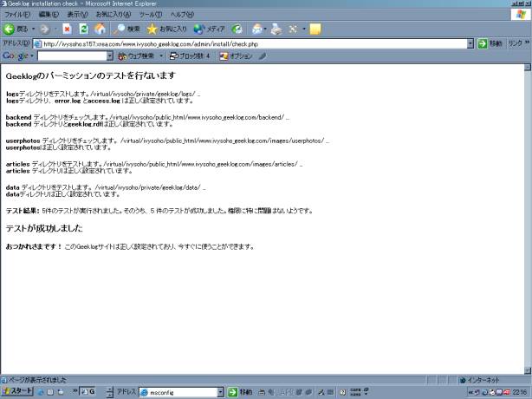Click the Print icon
The height and width of the screenshot is (399, 532).
point(276,29)
